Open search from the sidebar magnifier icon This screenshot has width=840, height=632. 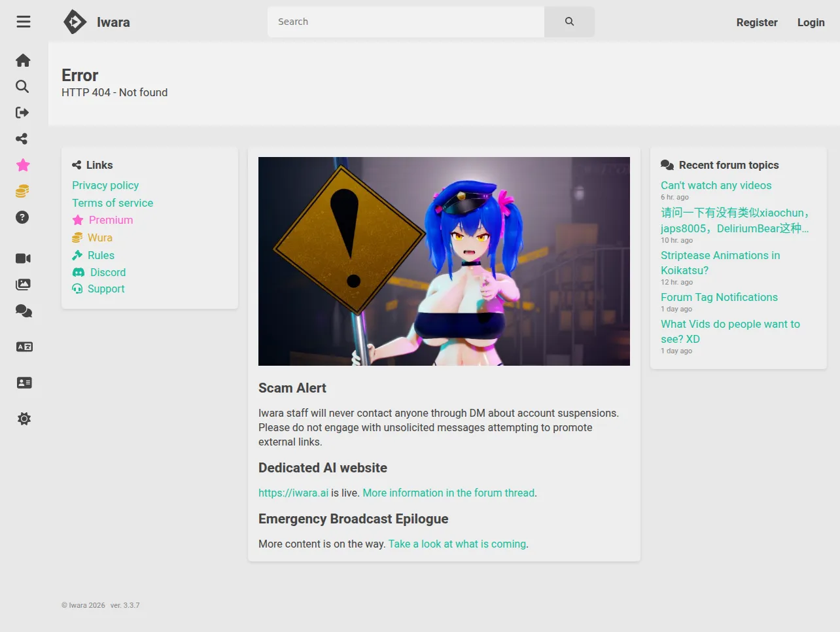(22, 86)
